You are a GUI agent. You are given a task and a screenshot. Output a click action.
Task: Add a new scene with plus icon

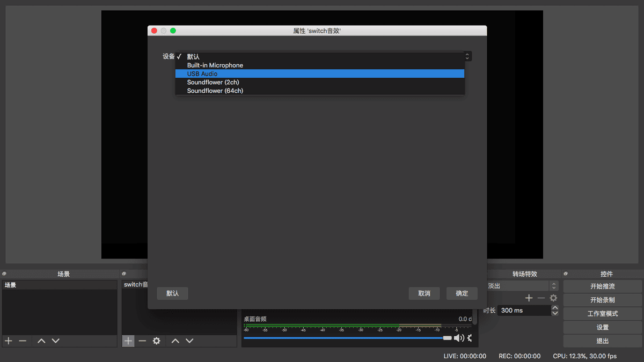tap(8, 341)
